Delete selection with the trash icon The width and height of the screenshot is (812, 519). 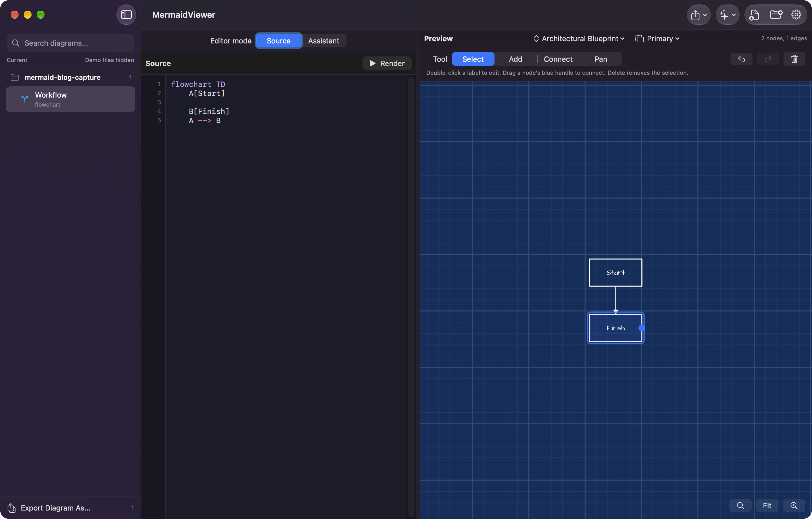[794, 59]
